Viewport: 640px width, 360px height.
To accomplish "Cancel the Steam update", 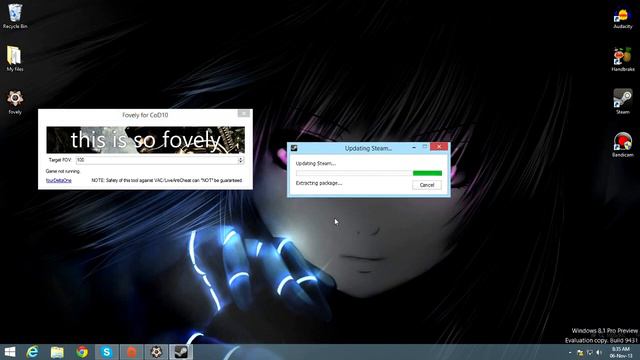I will pos(427,185).
